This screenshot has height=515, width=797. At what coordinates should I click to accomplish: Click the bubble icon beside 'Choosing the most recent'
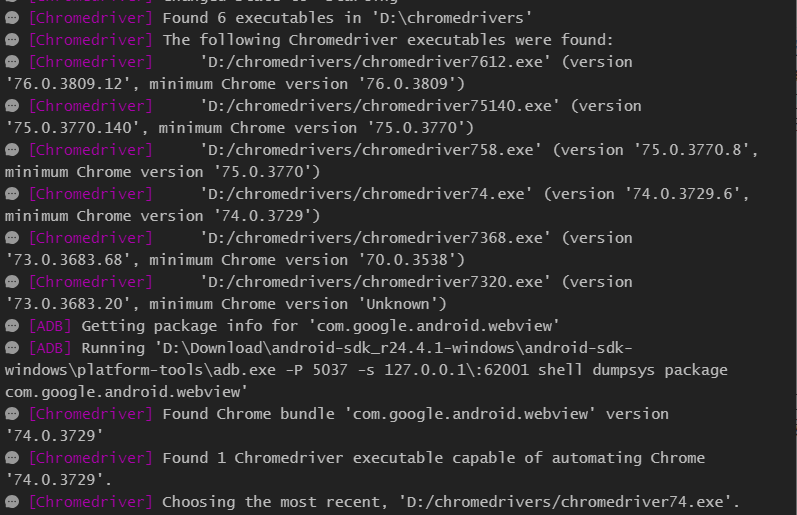tap(12, 502)
